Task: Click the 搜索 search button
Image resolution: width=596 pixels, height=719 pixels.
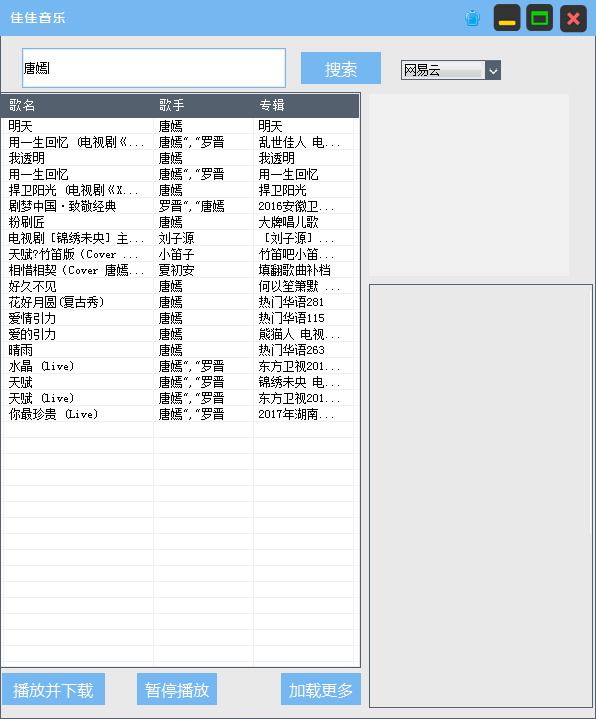Action: click(x=341, y=68)
